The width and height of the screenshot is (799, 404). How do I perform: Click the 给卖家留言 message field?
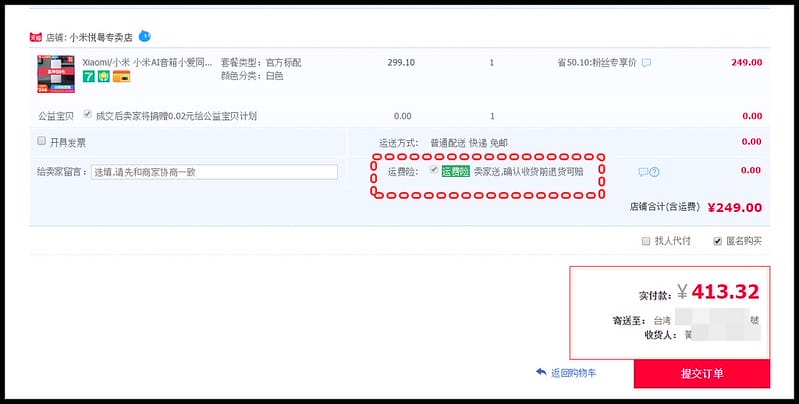click(214, 172)
